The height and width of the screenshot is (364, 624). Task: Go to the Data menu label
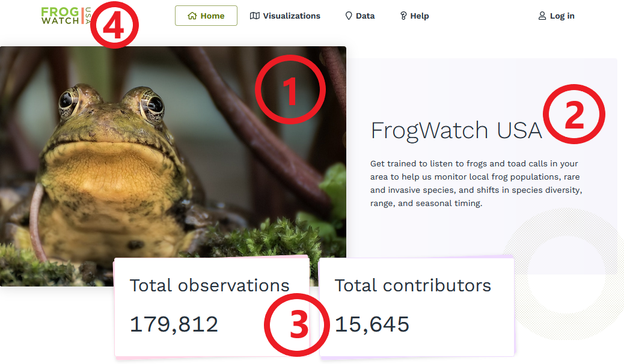[365, 16]
